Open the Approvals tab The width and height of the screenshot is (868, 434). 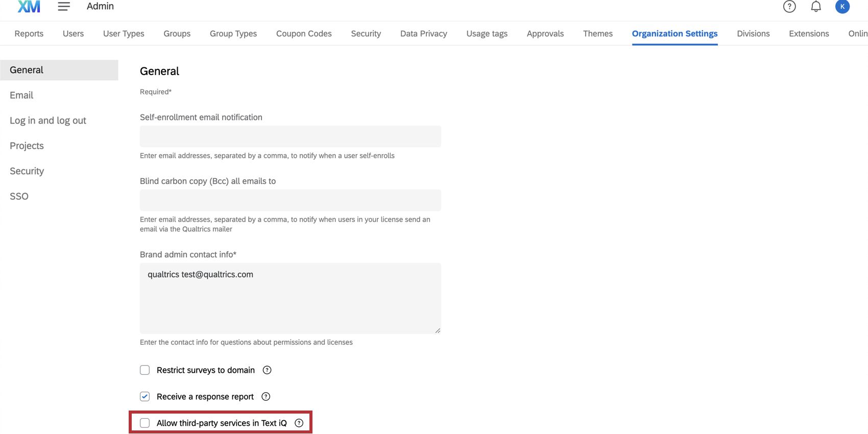[x=545, y=34]
